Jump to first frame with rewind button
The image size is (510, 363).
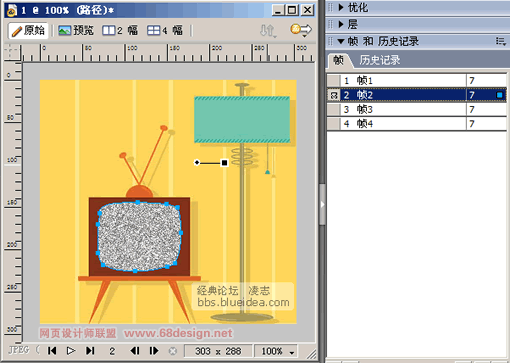point(52,351)
